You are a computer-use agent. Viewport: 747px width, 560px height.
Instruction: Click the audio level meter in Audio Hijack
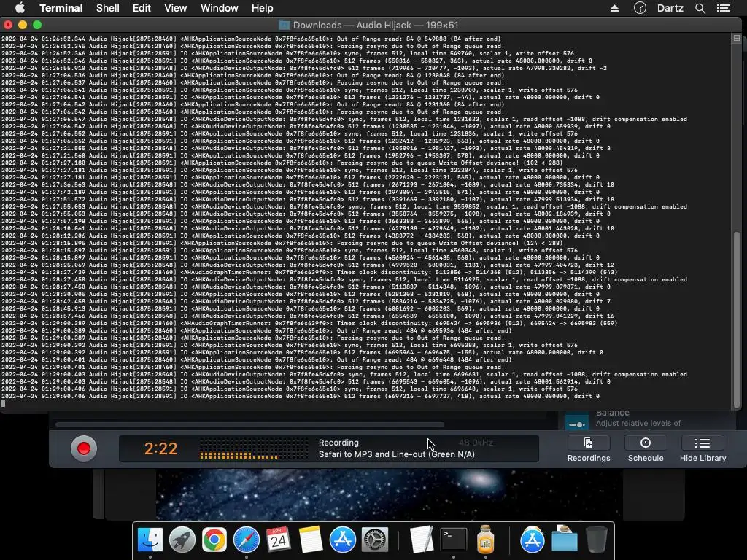[x=254, y=448]
